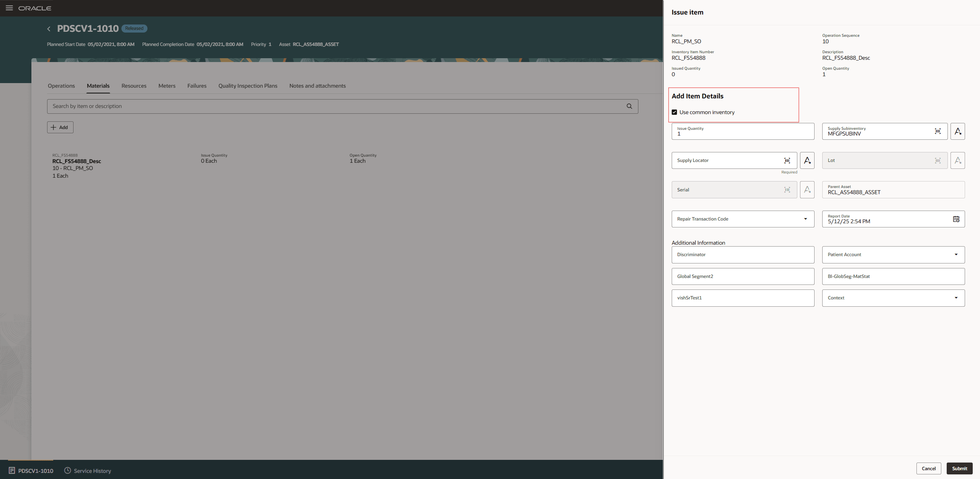Expand the Patient Account dropdown

click(955, 255)
